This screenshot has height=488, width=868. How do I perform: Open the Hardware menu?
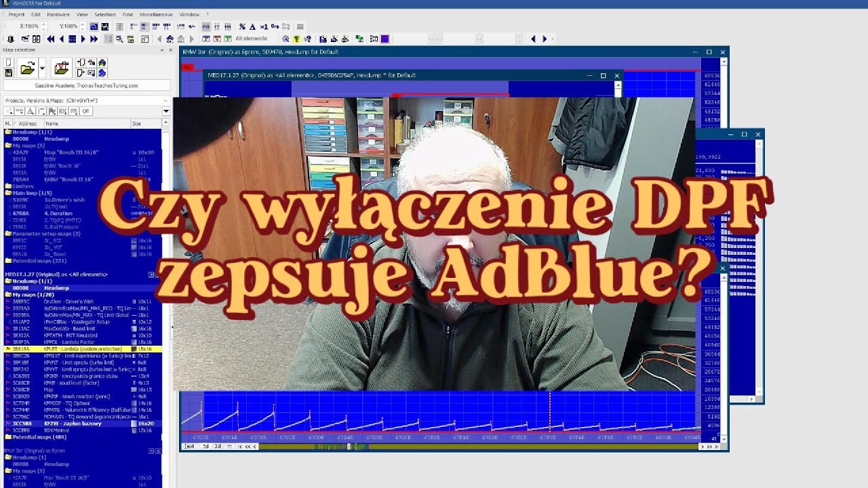point(58,14)
